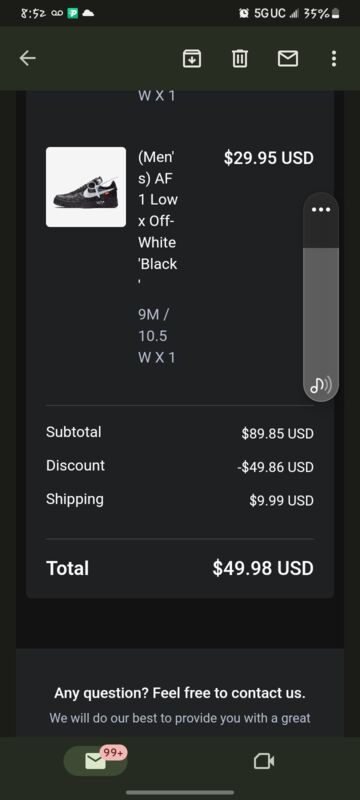The width and height of the screenshot is (360, 800).
Task: Tap the alarm icon in status bar
Action: pos(244,14)
